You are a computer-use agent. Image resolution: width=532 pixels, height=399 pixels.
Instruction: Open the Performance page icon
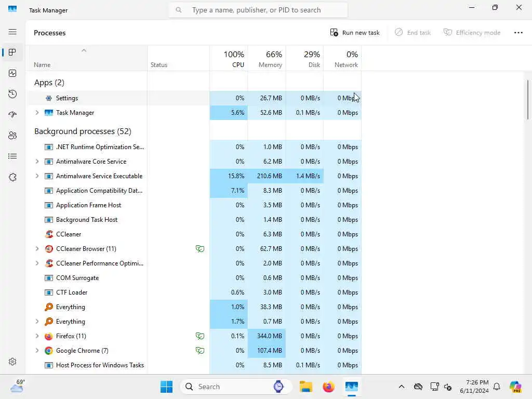[x=12, y=73]
